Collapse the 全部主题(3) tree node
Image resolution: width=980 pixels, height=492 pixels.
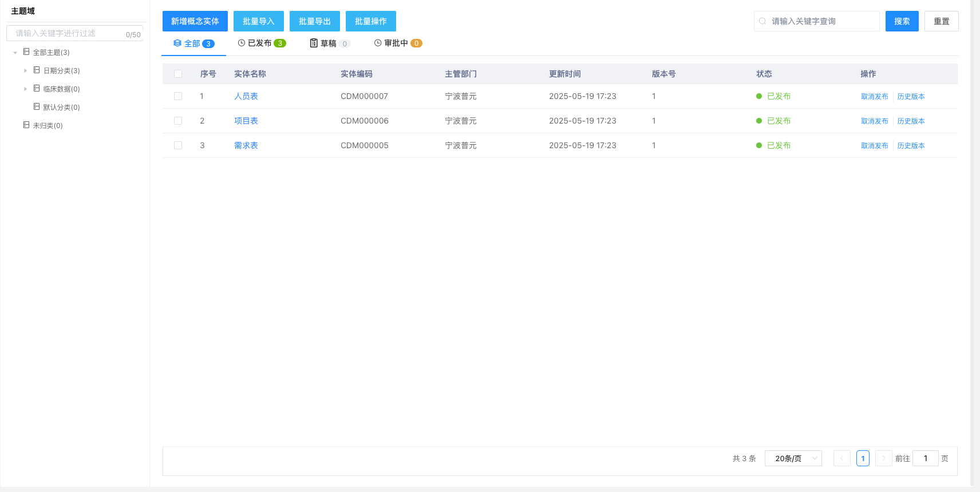15,53
